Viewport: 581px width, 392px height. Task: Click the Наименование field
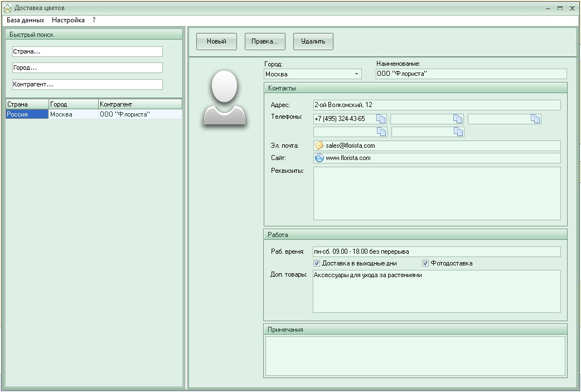(x=471, y=74)
